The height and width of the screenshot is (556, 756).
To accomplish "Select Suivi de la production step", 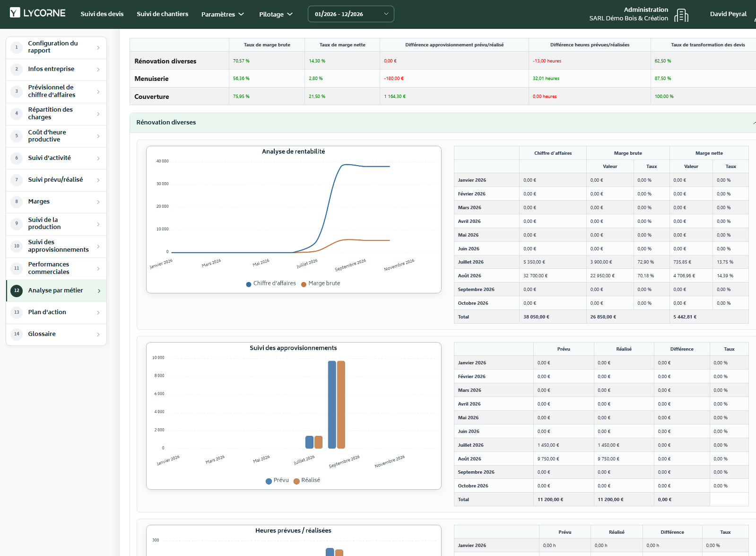I will point(56,224).
